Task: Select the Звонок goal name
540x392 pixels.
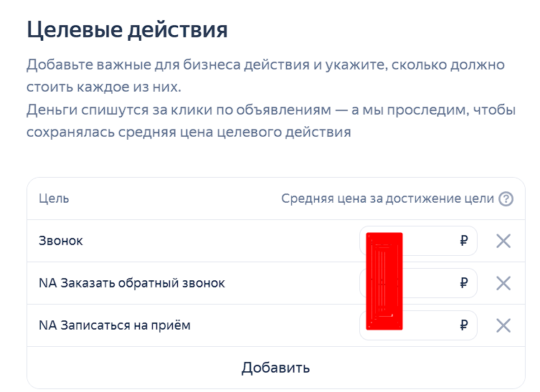Action: coord(61,241)
